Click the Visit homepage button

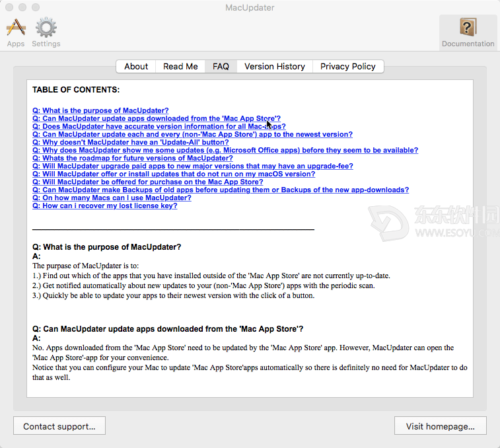coord(441,426)
